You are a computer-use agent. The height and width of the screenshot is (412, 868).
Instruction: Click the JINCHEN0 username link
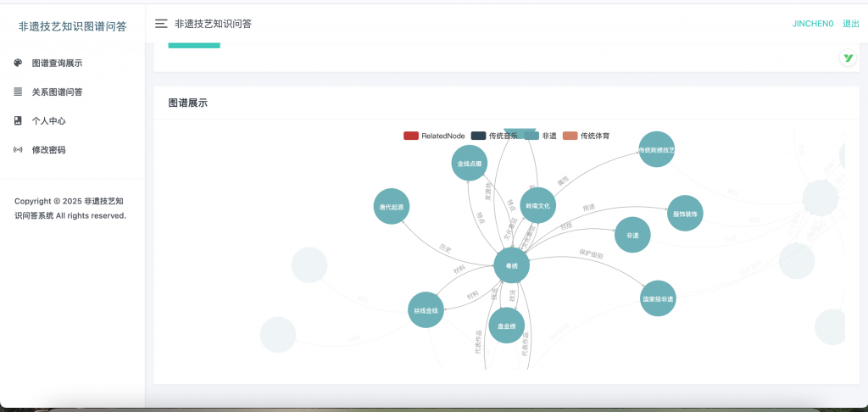point(813,24)
